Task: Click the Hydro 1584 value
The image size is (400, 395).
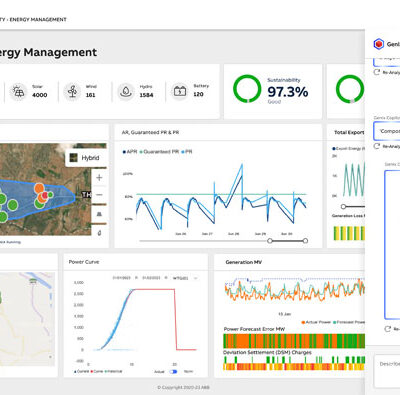Action: coord(146,95)
